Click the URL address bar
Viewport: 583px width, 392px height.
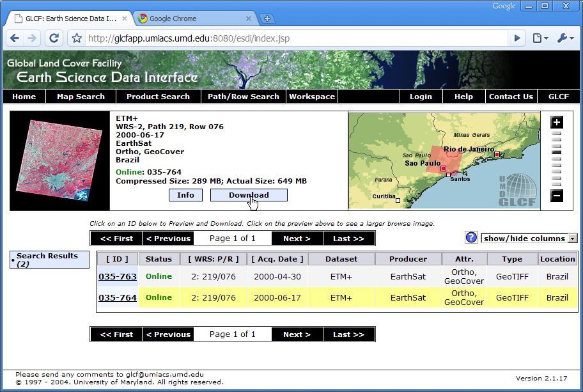tap(294, 38)
